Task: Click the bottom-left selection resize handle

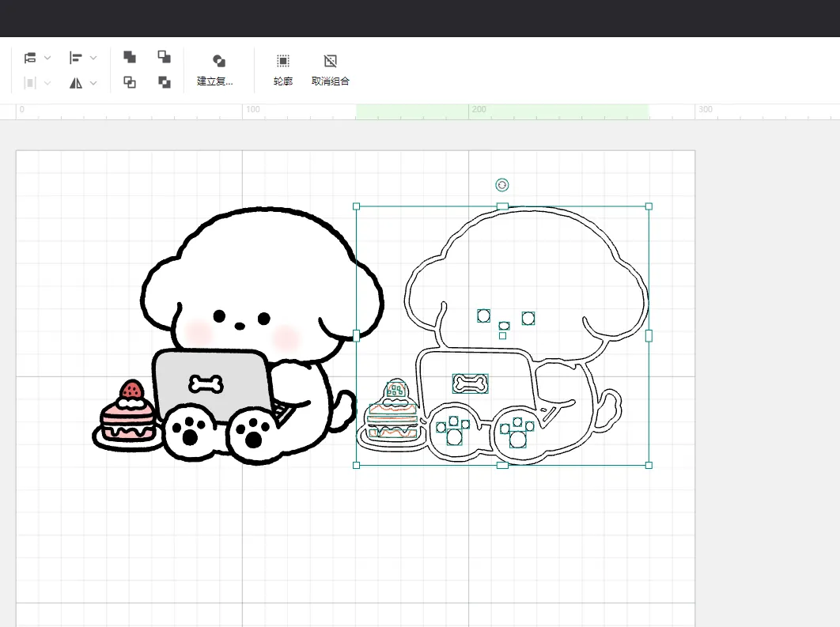Action: pyautogui.click(x=356, y=465)
